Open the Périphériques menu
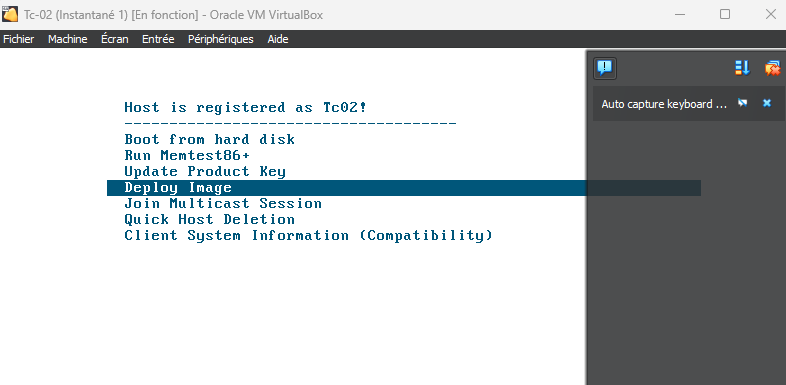 coord(221,39)
